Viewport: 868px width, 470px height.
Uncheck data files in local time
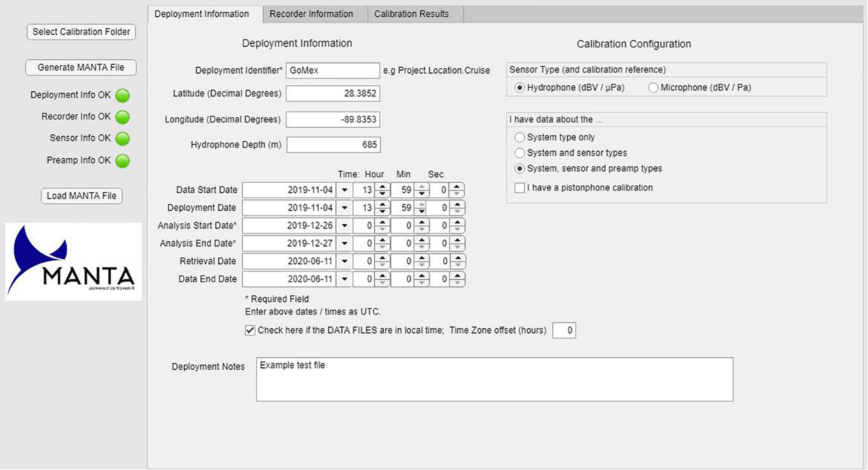pos(250,330)
